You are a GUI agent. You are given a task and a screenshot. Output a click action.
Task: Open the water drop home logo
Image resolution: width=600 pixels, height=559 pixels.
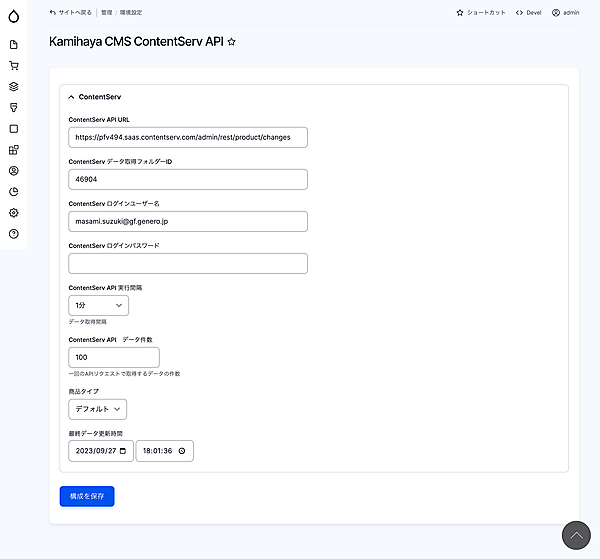pyautogui.click(x=13, y=14)
